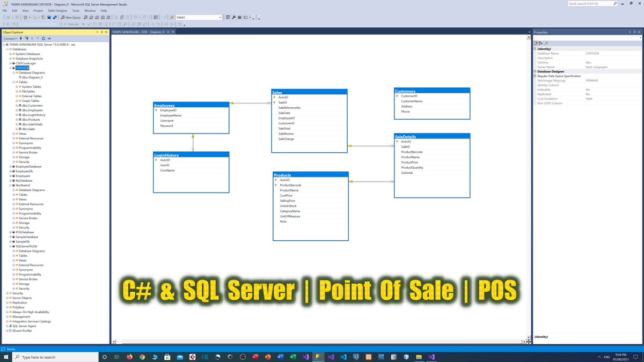Expand the SQL Server Agent node
644x362 pixels.
(7, 326)
